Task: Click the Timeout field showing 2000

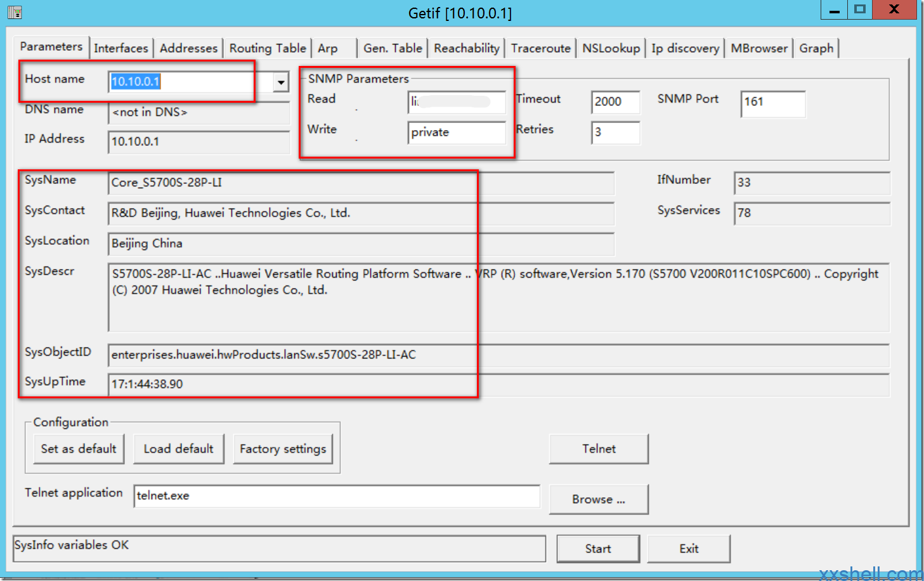Action: [615, 101]
